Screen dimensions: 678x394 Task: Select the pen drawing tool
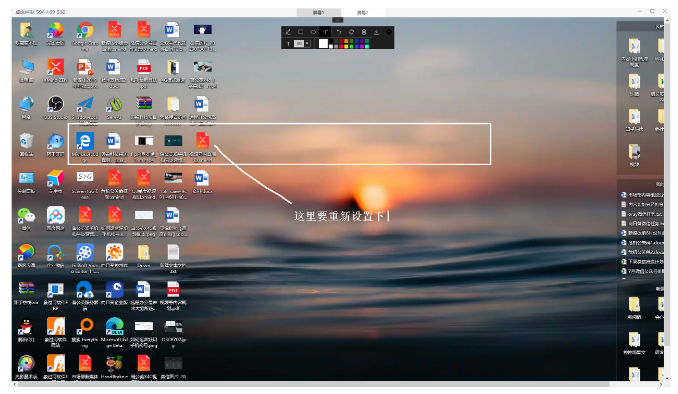pyautogui.click(x=288, y=32)
